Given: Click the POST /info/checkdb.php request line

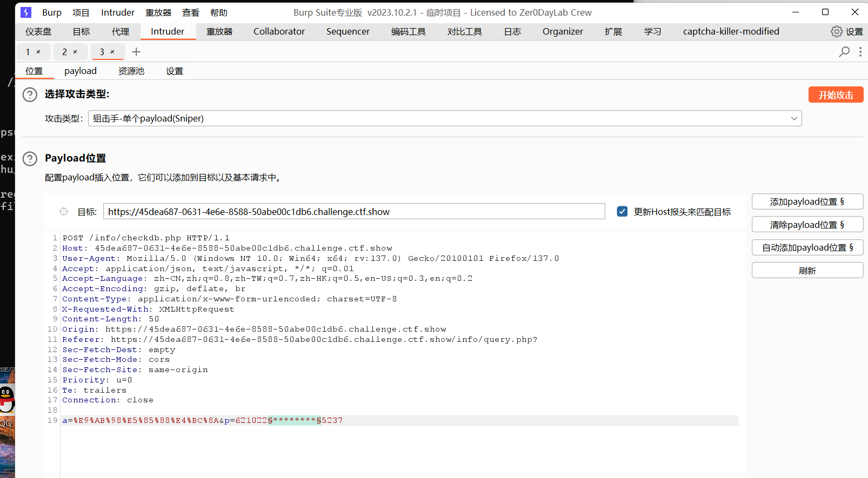Looking at the screenshot, I should pos(146,238).
